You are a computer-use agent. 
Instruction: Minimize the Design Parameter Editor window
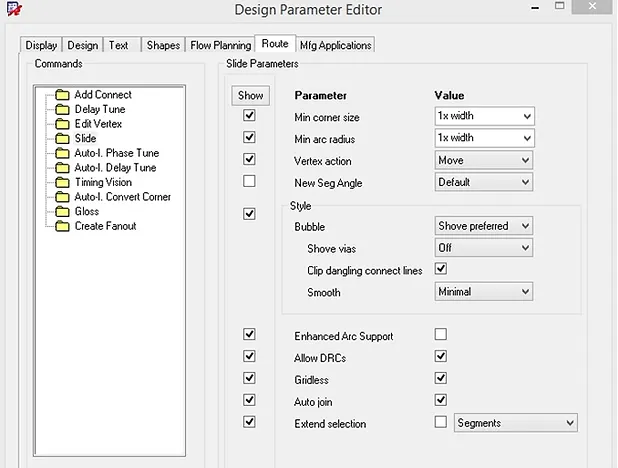pyautogui.click(x=535, y=7)
